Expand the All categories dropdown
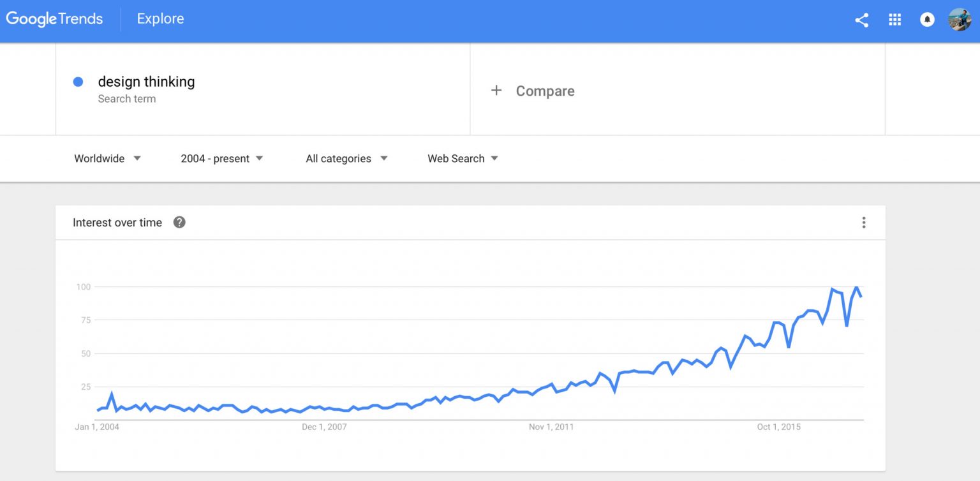Viewport: 980px width, 481px height. [346, 158]
